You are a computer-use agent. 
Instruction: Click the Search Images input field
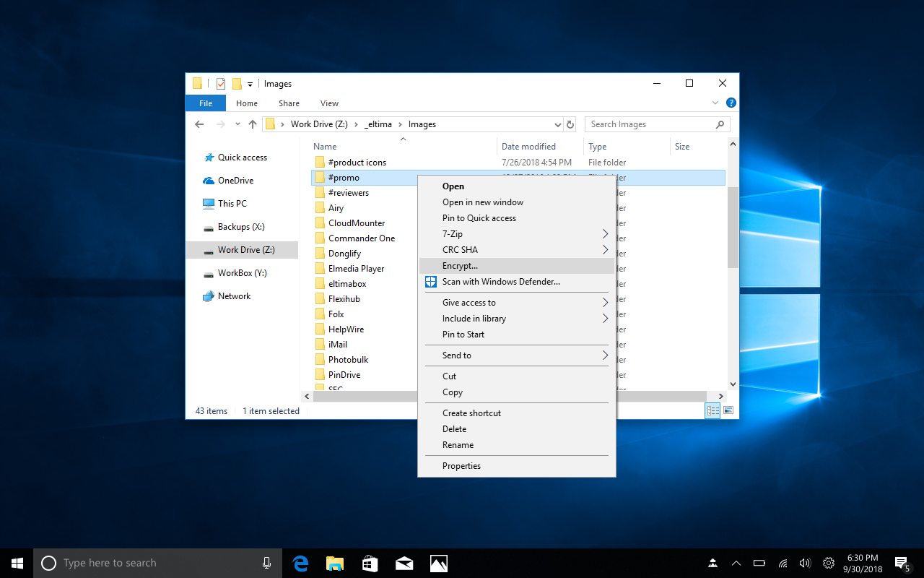click(650, 124)
